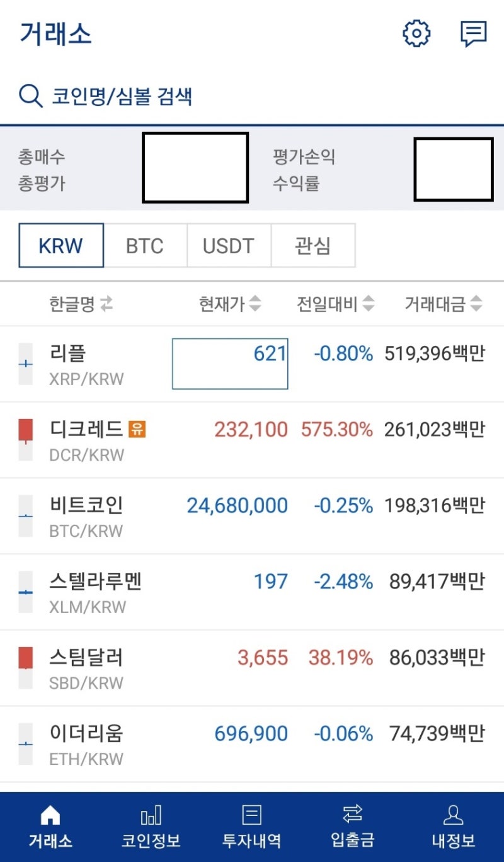The width and height of the screenshot is (504, 862).
Task: Open 입출금 transfer arrows icon
Action: click(x=353, y=815)
